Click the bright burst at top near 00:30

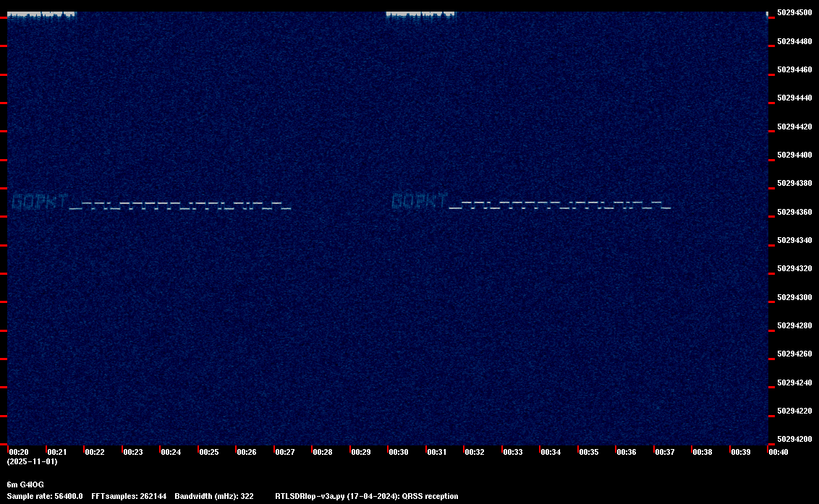421,16
